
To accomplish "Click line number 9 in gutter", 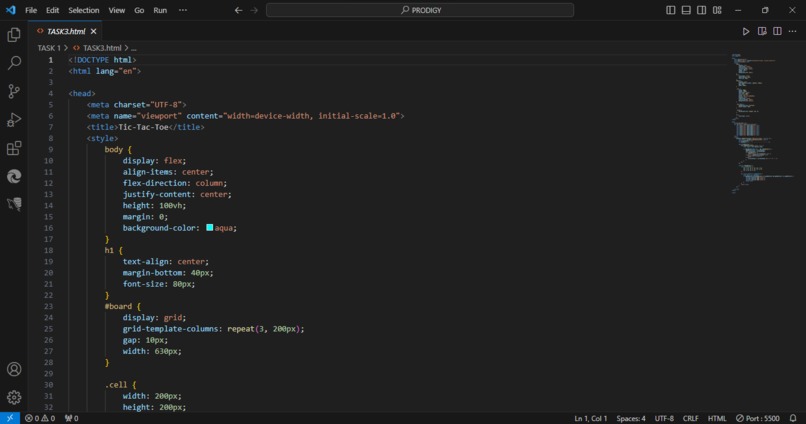I will (50, 150).
